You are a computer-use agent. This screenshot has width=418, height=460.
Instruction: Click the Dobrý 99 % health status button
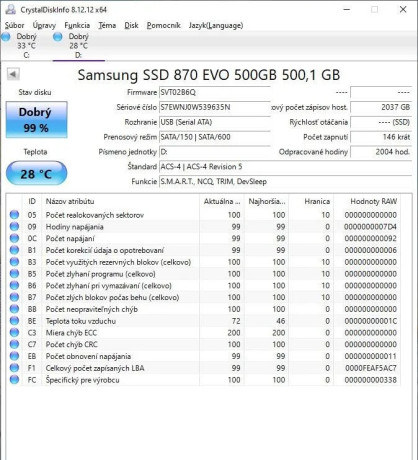tap(36, 120)
